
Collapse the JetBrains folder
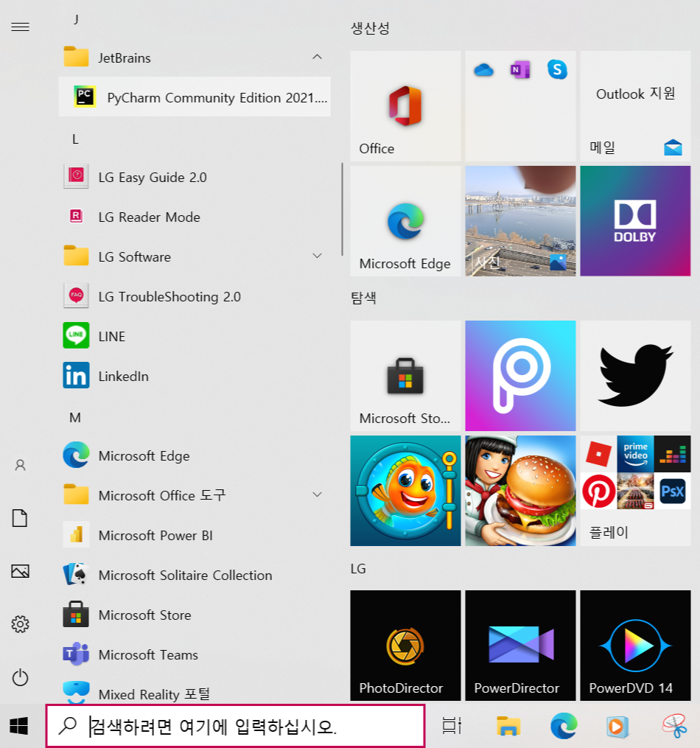[x=317, y=57]
